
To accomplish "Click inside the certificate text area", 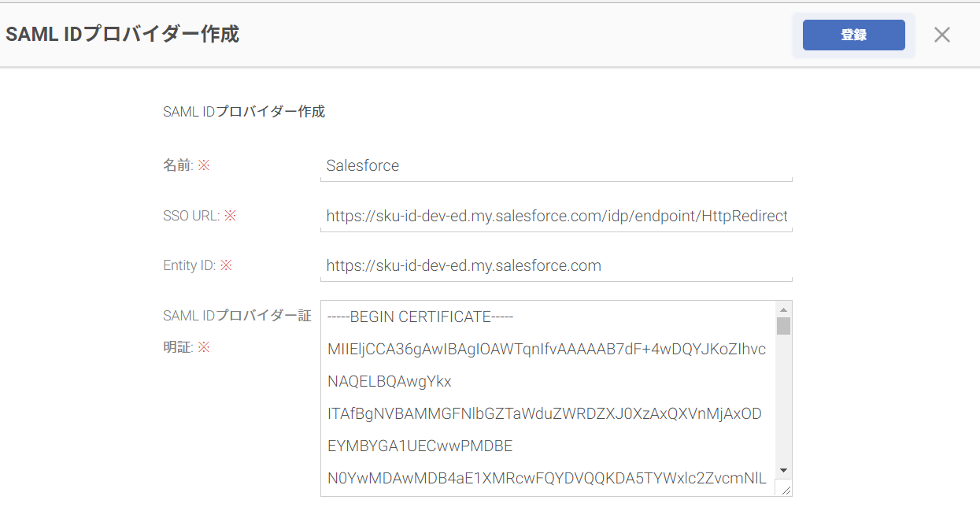I will pyautogui.click(x=548, y=398).
